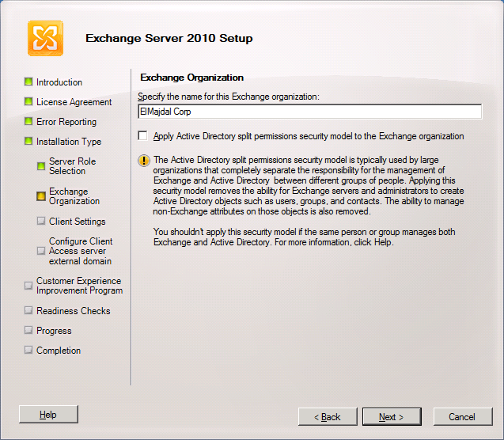Click the green indicator beside Server Role Selection
The width and height of the screenshot is (504, 440).
[x=41, y=166]
